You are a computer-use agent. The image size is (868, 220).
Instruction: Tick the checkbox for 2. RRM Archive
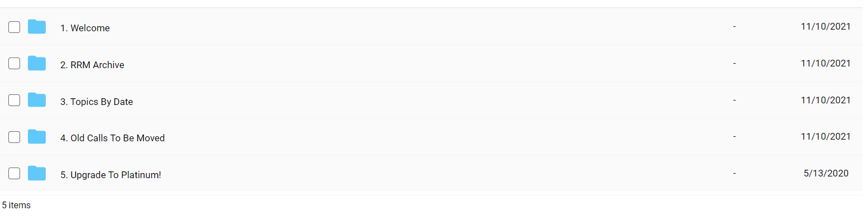[15, 64]
